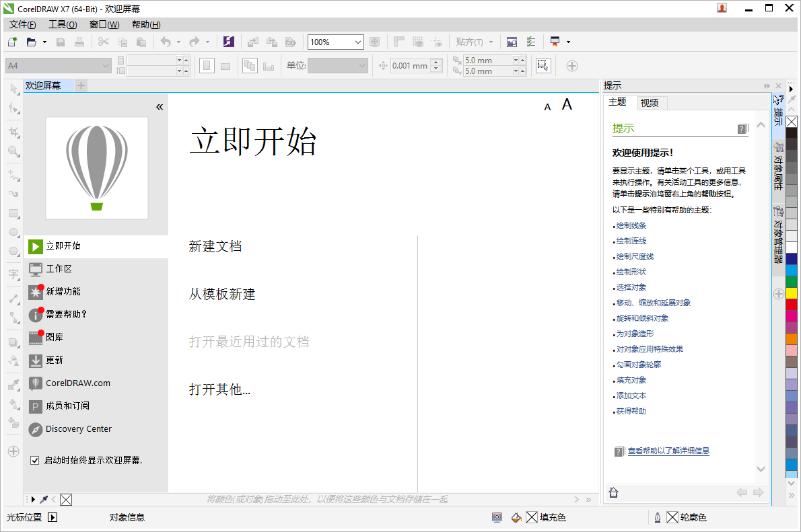This screenshot has height=532, width=801.
Task: Pick the green swatch in the color palette
Action: [x=792, y=282]
